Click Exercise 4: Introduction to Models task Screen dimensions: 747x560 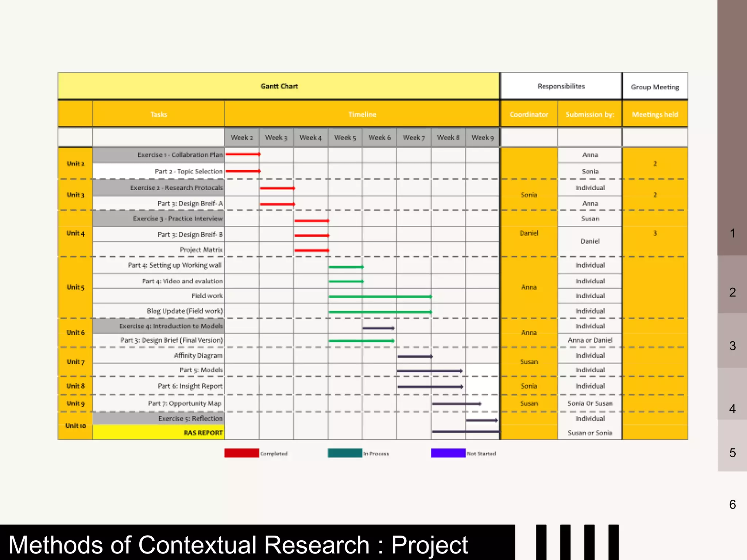click(x=159, y=326)
